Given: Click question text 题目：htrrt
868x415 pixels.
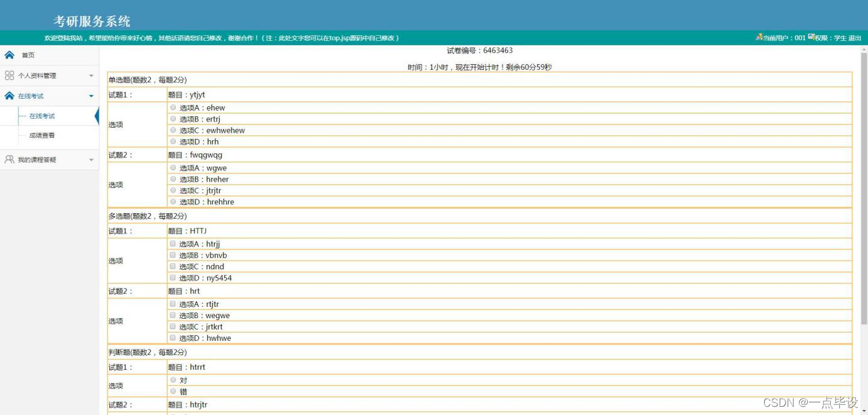Looking at the screenshot, I should click(187, 367).
